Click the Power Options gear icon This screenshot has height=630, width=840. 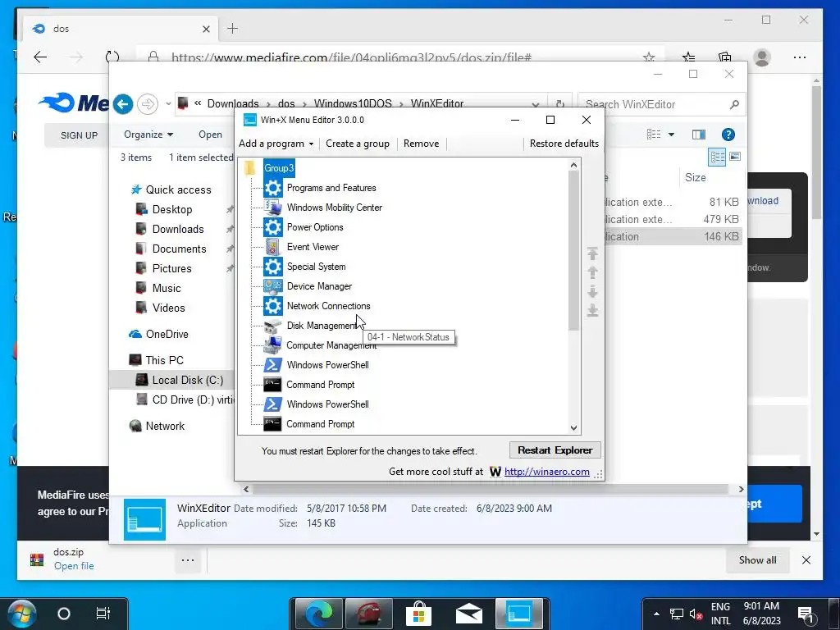pyautogui.click(x=272, y=227)
